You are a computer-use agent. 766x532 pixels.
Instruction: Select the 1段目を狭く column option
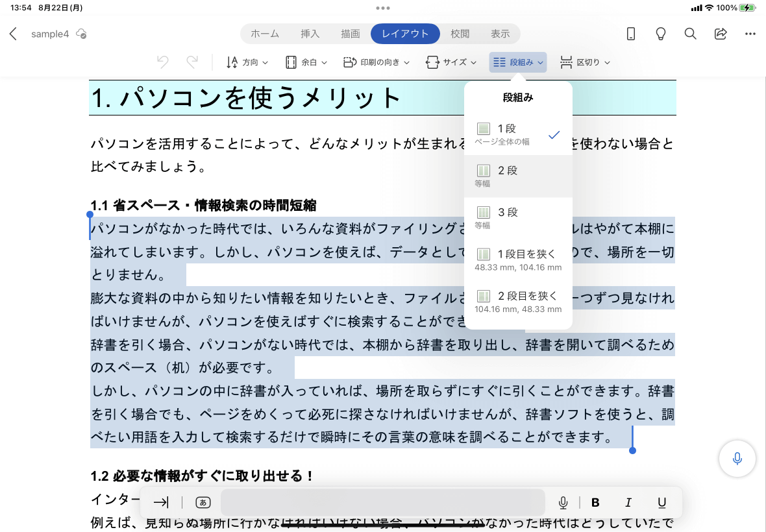[518, 260]
